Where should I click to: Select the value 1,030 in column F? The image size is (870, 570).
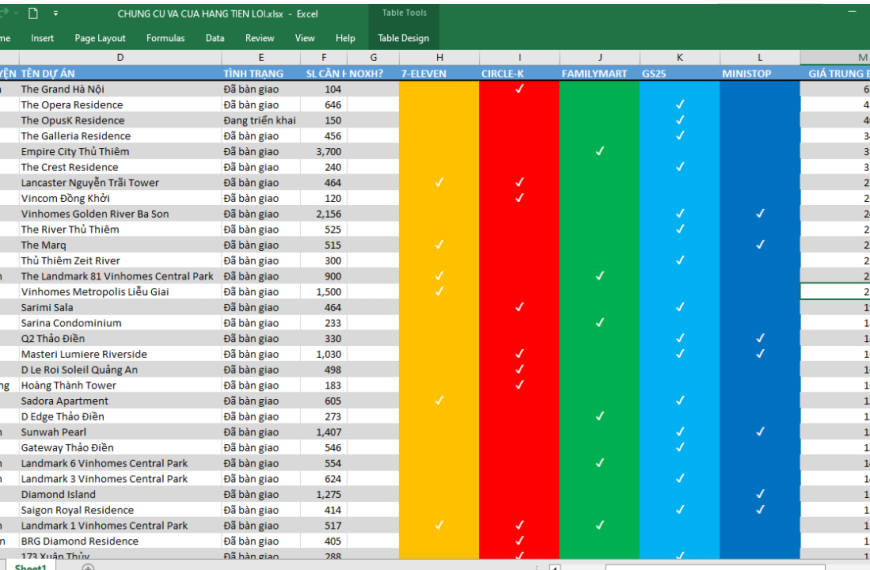pos(323,354)
